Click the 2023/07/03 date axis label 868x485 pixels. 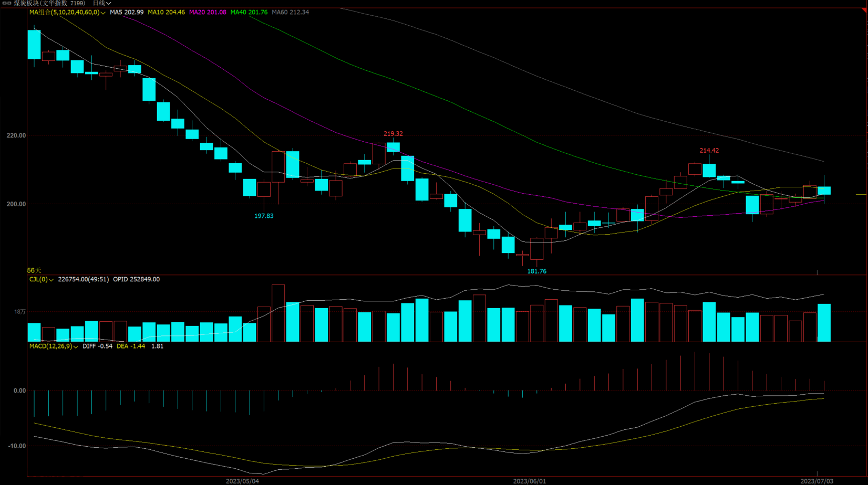[x=817, y=481]
